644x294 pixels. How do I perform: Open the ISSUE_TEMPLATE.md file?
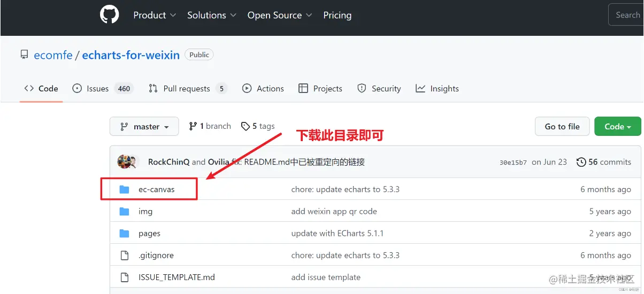point(177,277)
